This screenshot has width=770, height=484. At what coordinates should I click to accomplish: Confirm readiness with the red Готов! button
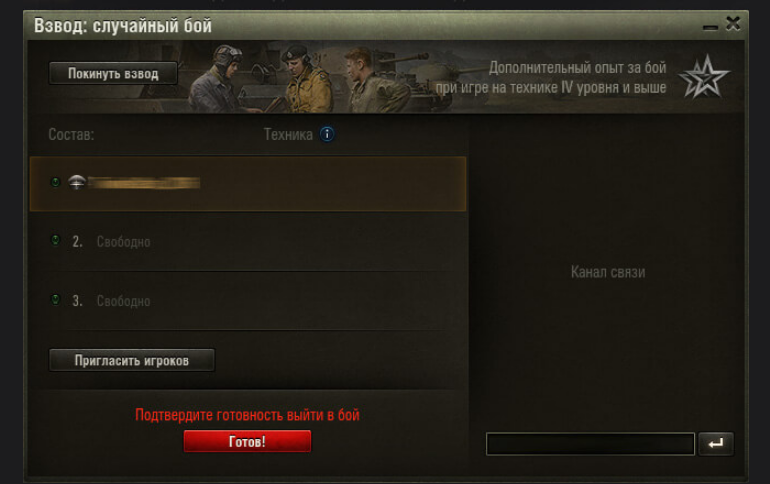tap(247, 441)
